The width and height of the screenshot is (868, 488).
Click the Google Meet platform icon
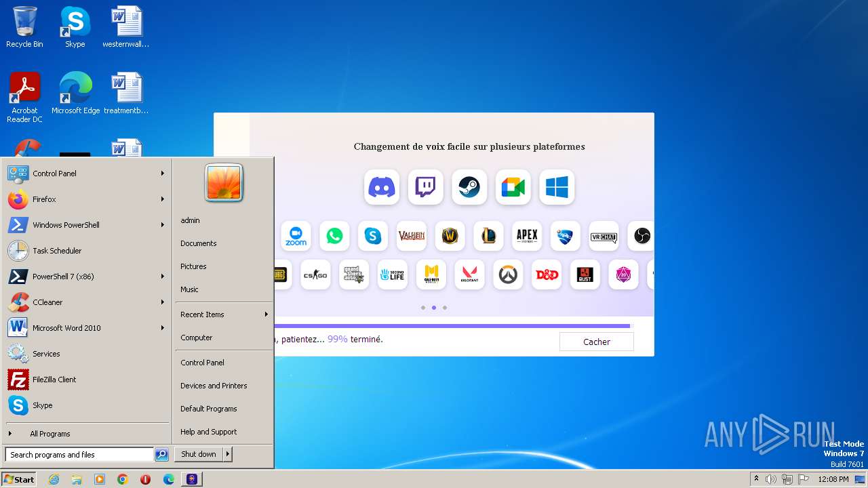[x=513, y=187]
